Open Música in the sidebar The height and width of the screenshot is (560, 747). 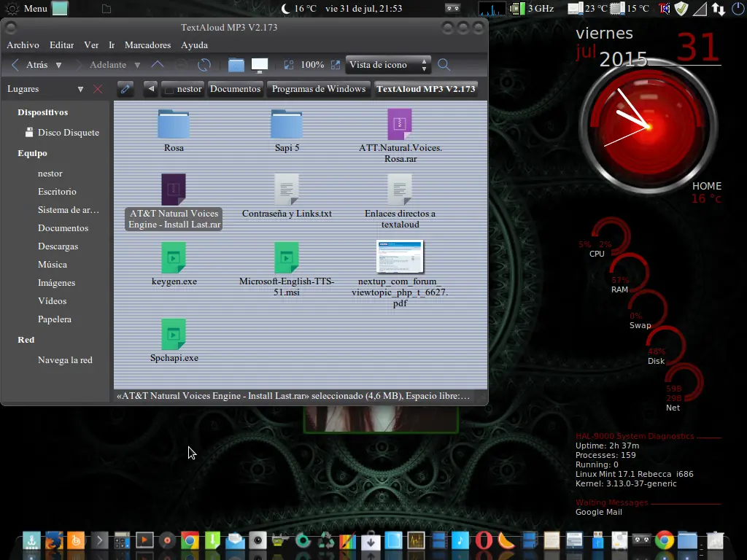53,265
